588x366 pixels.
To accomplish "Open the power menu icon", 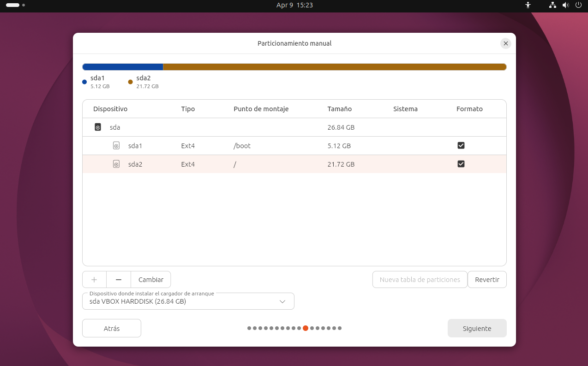I will pyautogui.click(x=578, y=5).
